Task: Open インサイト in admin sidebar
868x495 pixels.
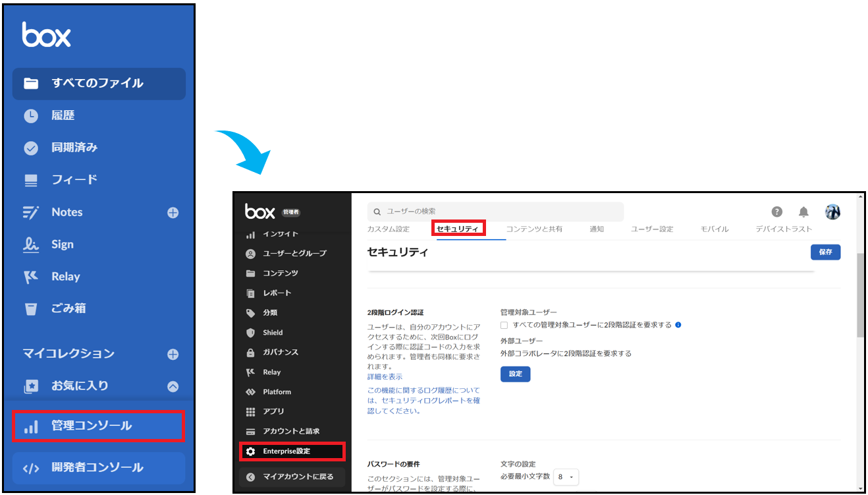Action: click(x=281, y=234)
